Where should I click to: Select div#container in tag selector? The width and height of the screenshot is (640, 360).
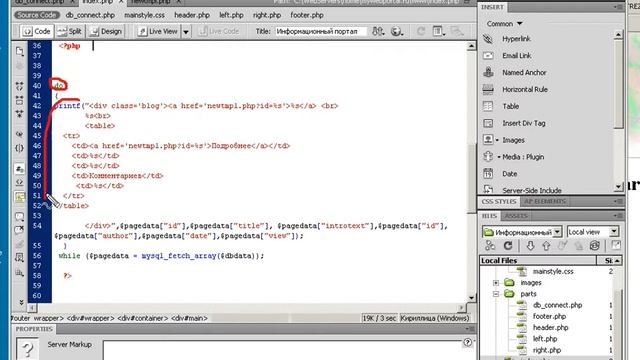[143, 318]
